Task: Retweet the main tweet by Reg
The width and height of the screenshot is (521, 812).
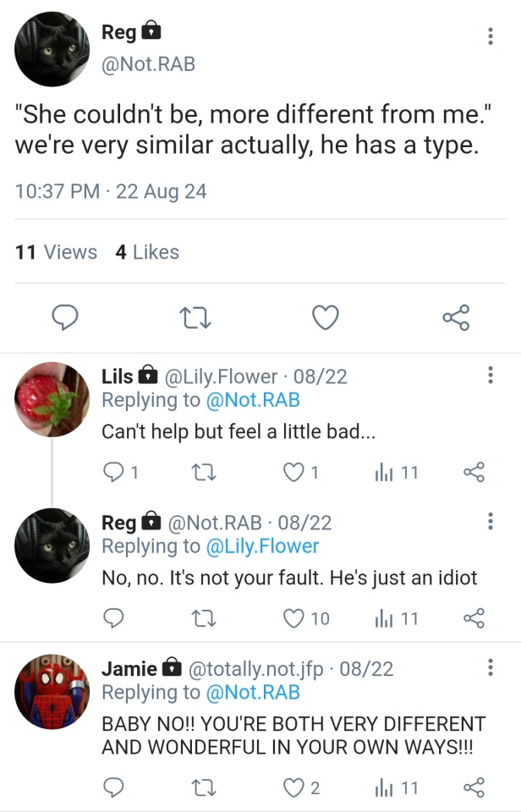Action: [195, 317]
